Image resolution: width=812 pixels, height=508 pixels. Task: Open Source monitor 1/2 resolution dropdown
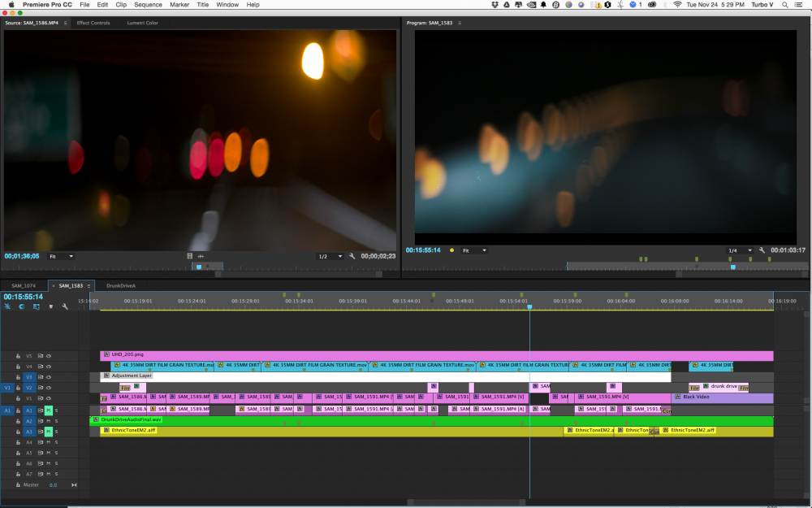click(x=329, y=256)
